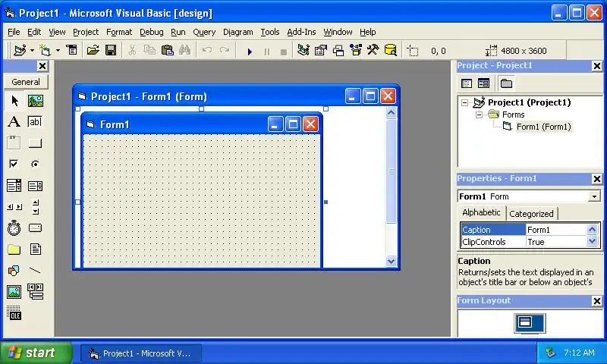Screen dimensions: 607x364
Task: Click the form designer's scroll down arrow
Action: coord(391,261)
